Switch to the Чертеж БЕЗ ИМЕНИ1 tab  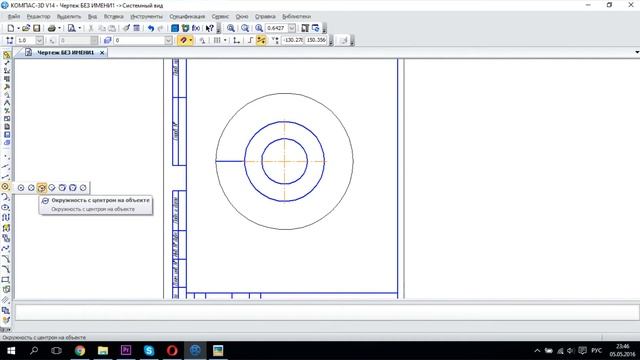tap(65, 52)
